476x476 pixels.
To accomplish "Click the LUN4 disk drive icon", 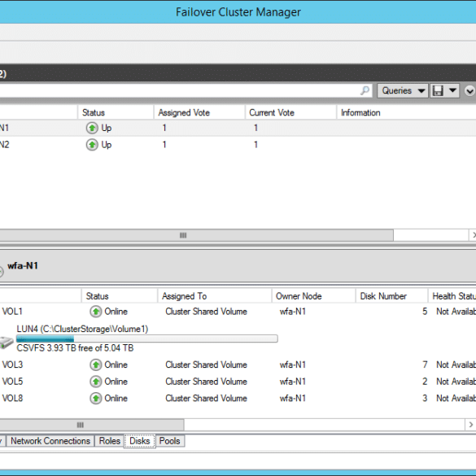I will click(x=7, y=342).
